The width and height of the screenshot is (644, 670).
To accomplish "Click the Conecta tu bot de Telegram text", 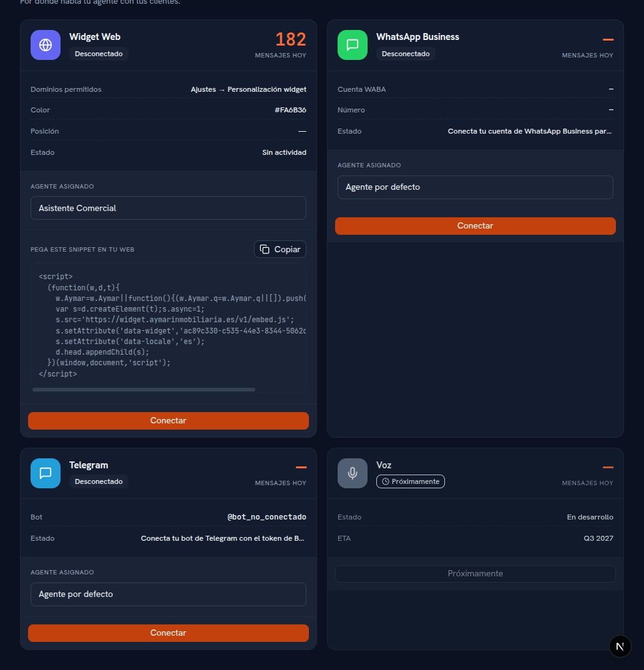I will pos(223,538).
